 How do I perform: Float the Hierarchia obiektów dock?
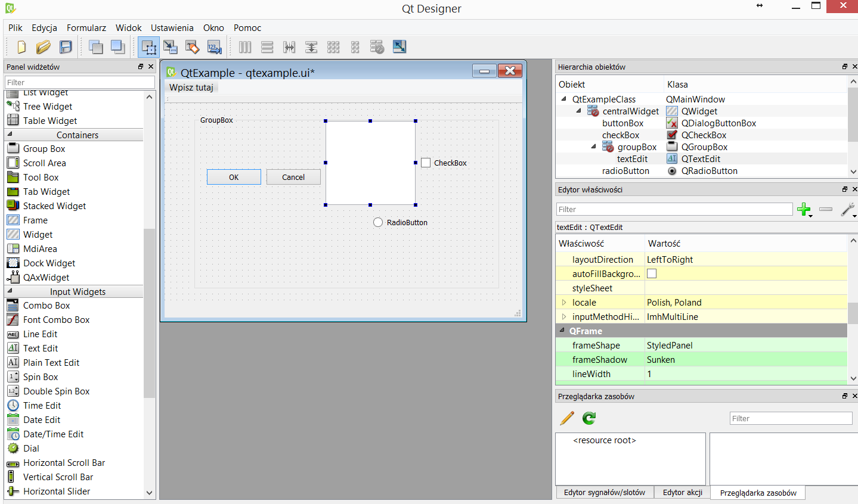tap(845, 67)
